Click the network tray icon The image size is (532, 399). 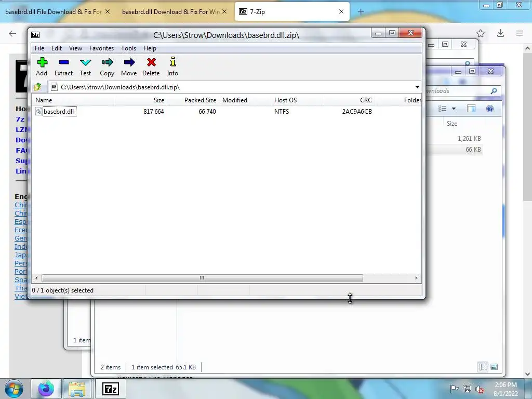coord(467,389)
